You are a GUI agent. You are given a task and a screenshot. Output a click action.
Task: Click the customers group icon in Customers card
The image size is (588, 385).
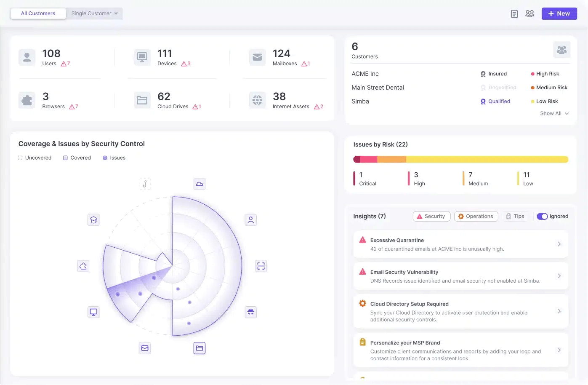(x=561, y=50)
